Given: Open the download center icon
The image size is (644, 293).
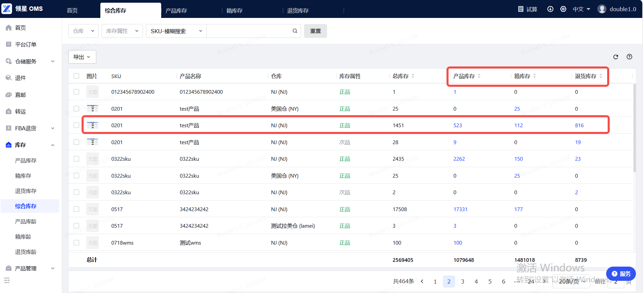Looking at the screenshot, I should [x=550, y=9].
